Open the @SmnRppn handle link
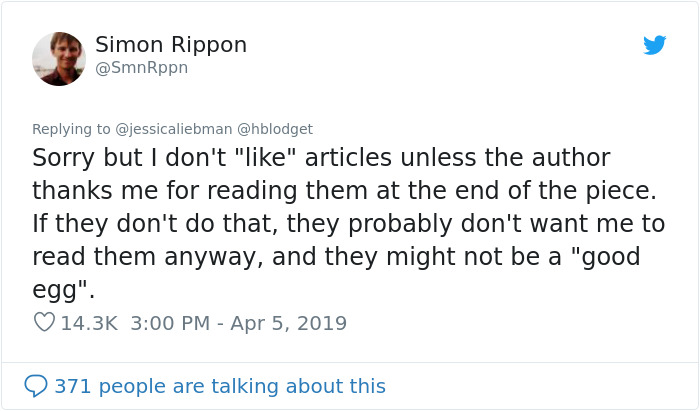 point(141,68)
